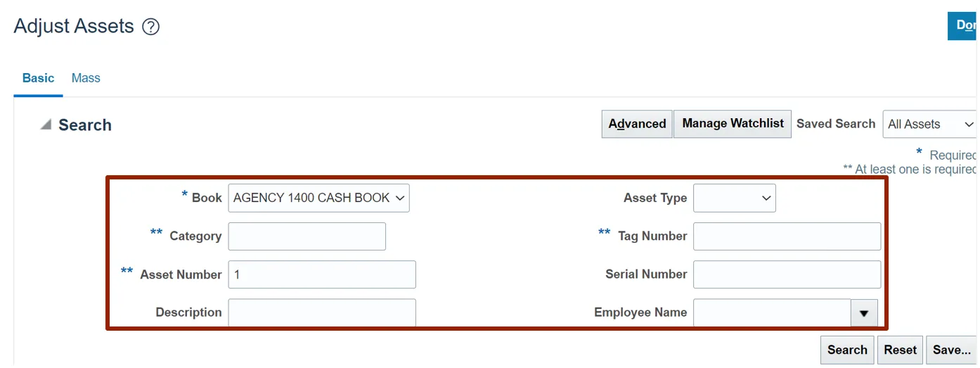Click the Save... button
The image size is (980, 368).
(952, 350)
